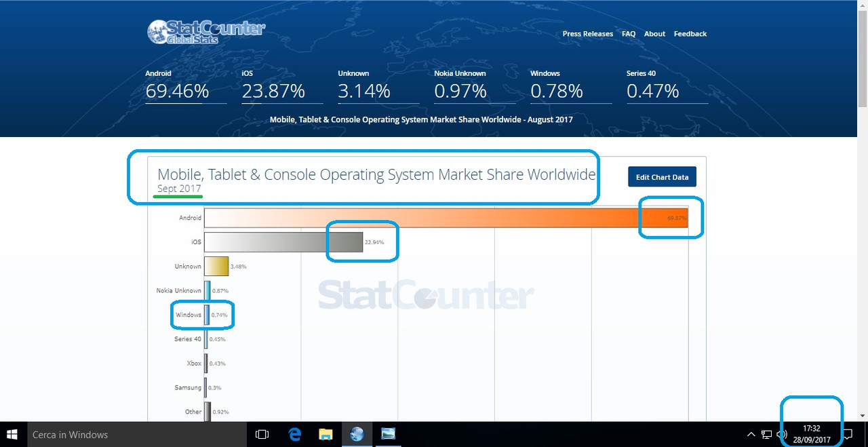Viewport: 868px width, 447px height.
Task: Click the Other chart label
Action: (193, 412)
